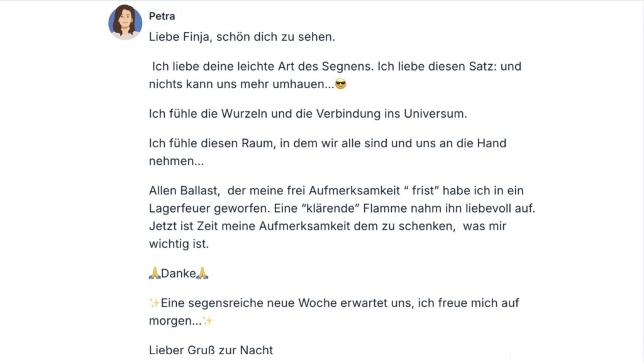Click the sentence starting Ich fühle diesen Raum
The height and width of the screenshot is (363, 644).
[x=327, y=143]
